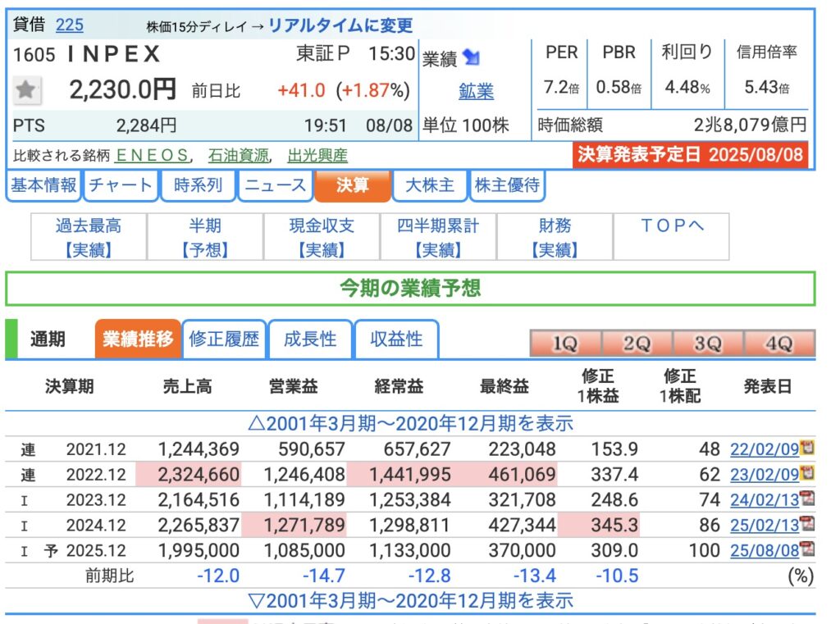Select the 業績推移 sub-tab
840x624 pixels.
click(138, 339)
